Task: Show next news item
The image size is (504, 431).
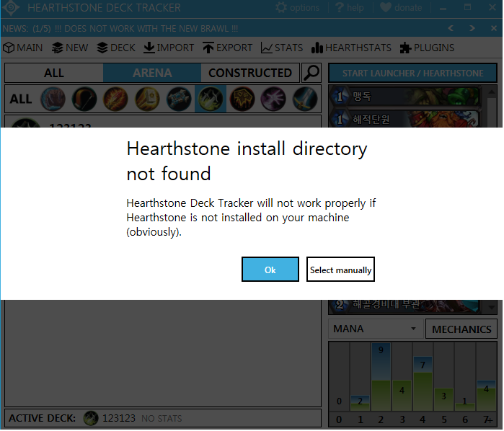Action: pyautogui.click(x=472, y=28)
